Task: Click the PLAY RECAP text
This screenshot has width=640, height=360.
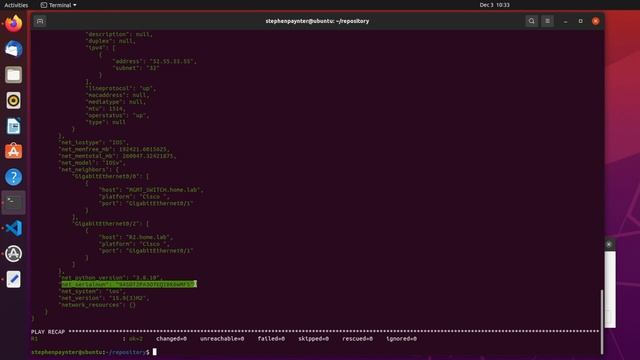Action: click(x=48, y=332)
